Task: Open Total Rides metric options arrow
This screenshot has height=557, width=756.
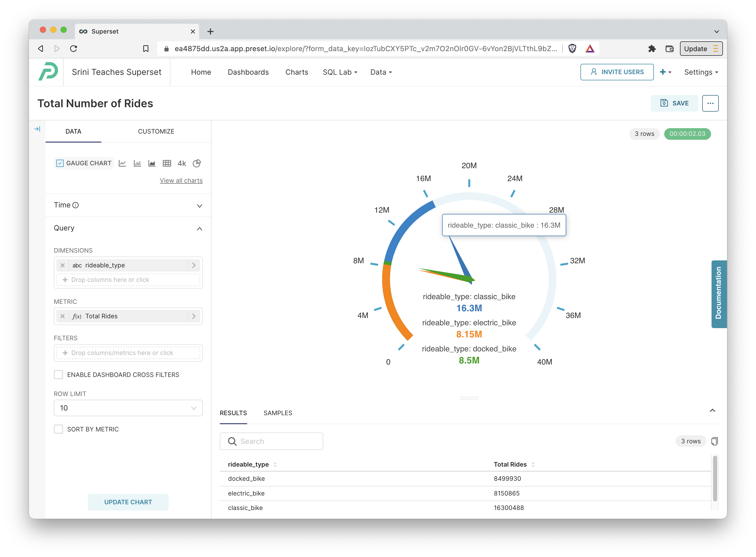Action: [194, 316]
